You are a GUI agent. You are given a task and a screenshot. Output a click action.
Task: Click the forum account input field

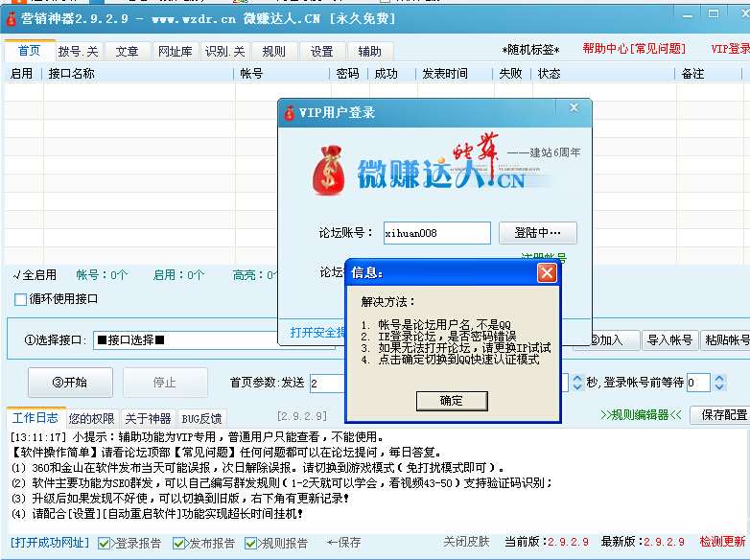(x=437, y=233)
